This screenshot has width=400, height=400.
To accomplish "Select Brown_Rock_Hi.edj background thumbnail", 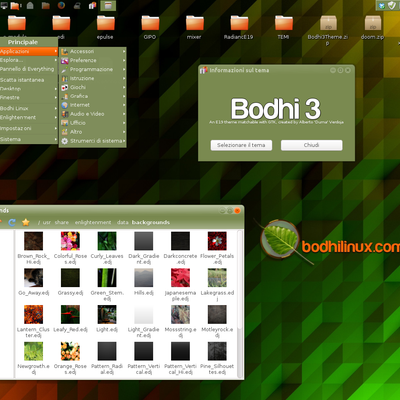I will coord(33,241).
